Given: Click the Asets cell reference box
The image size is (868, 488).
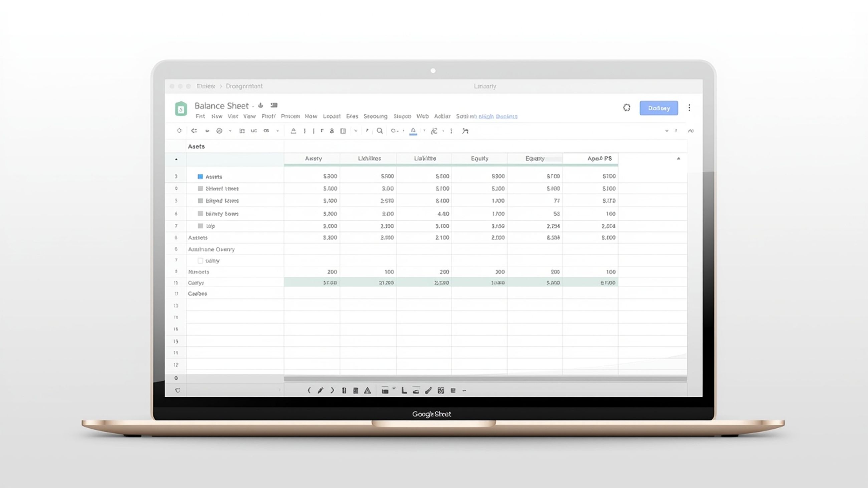Looking at the screenshot, I should pyautogui.click(x=235, y=147).
